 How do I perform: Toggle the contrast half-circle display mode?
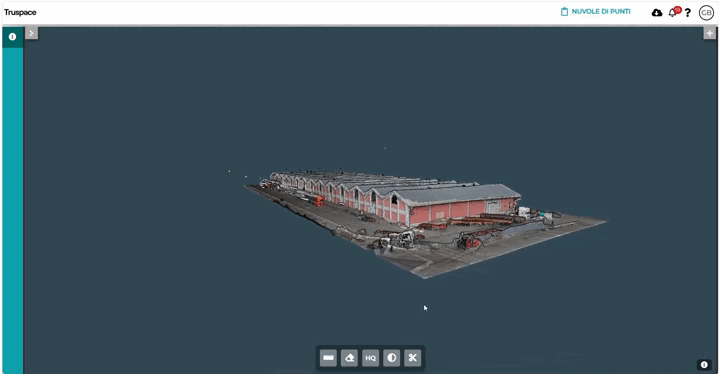click(392, 358)
